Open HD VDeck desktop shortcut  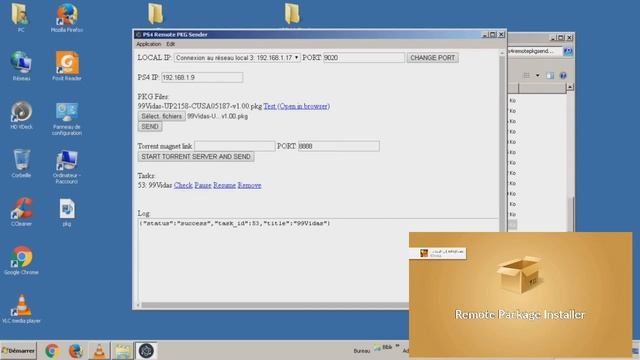[x=21, y=115]
